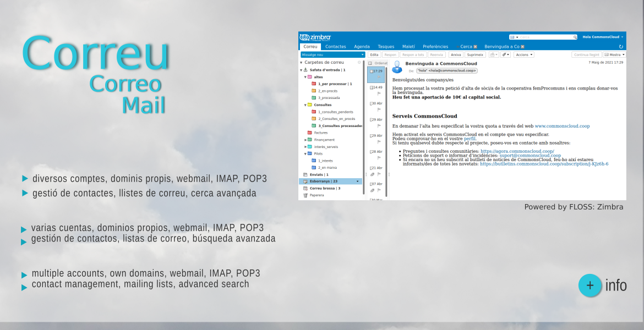Check the 17:29 message checkbox
The height and width of the screenshot is (330, 644).
[372, 71]
